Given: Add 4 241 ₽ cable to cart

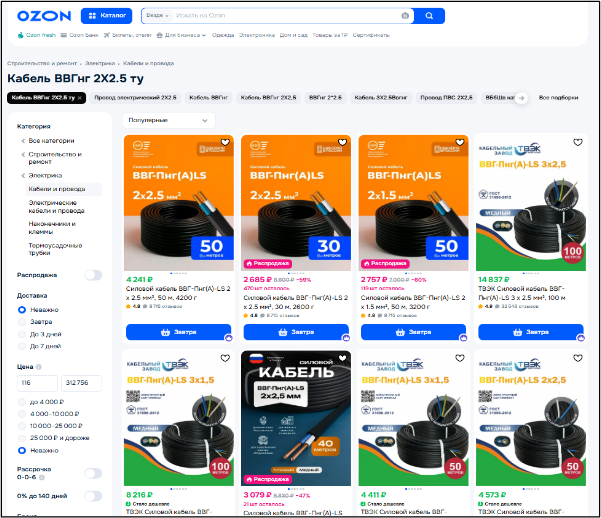Looking at the screenshot, I should [179, 332].
